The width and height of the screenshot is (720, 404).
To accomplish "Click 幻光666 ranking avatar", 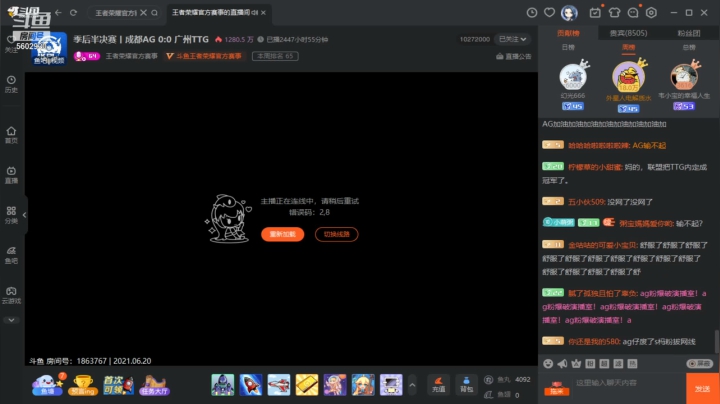I will coord(573,76).
